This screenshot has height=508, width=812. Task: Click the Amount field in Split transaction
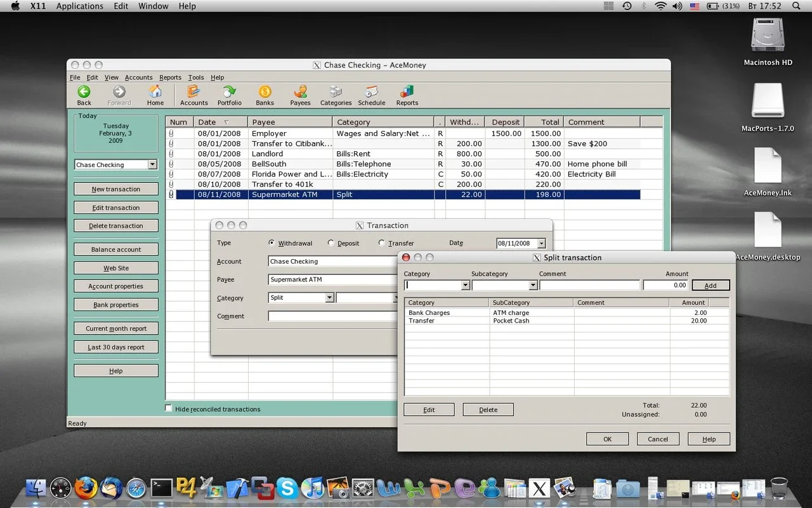665,285
